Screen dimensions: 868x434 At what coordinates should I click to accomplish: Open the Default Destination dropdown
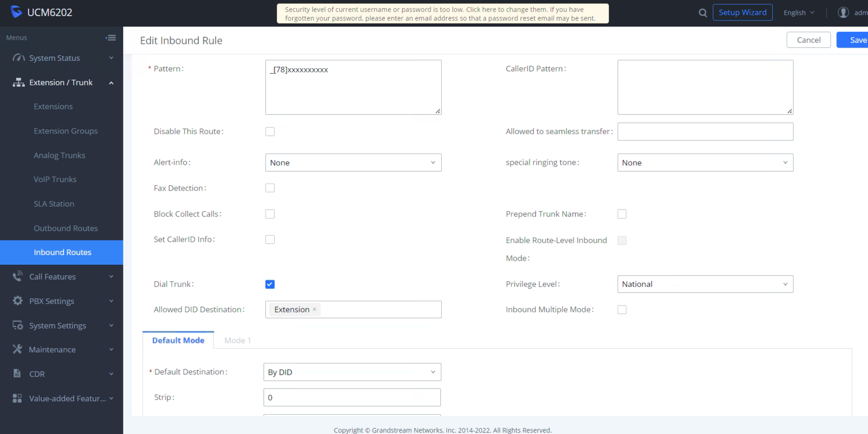[x=352, y=372]
